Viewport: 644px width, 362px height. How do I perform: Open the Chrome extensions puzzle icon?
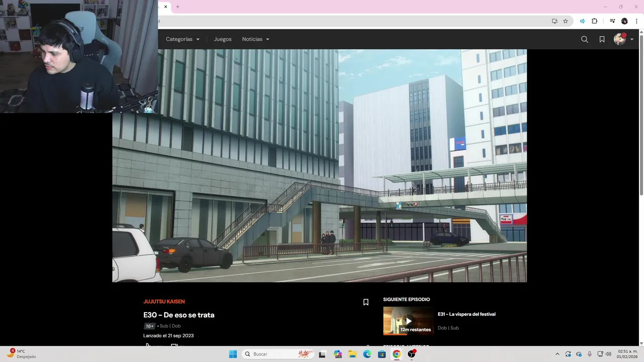pos(595,21)
